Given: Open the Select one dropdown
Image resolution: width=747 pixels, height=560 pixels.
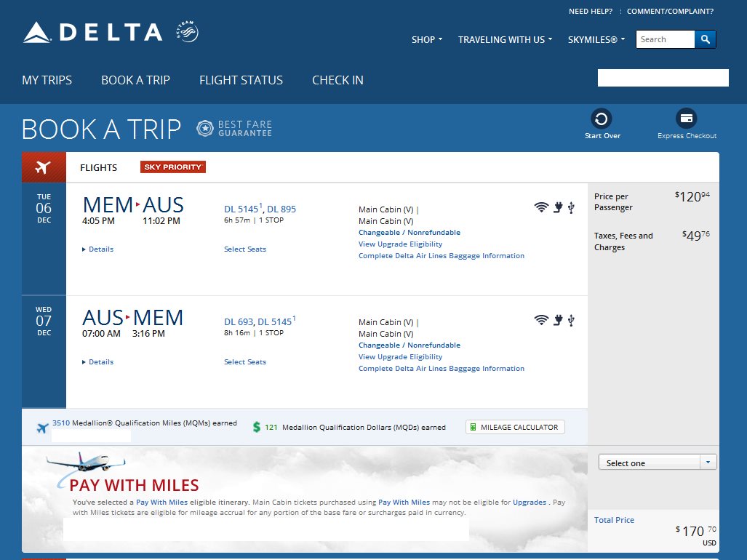Looking at the screenshot, I should coord(657,463).
